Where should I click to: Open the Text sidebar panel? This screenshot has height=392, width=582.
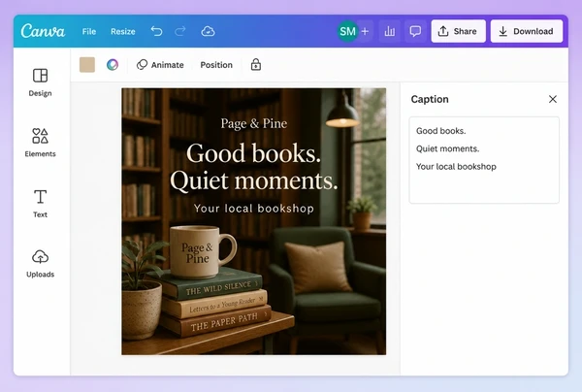pos(40,204)
